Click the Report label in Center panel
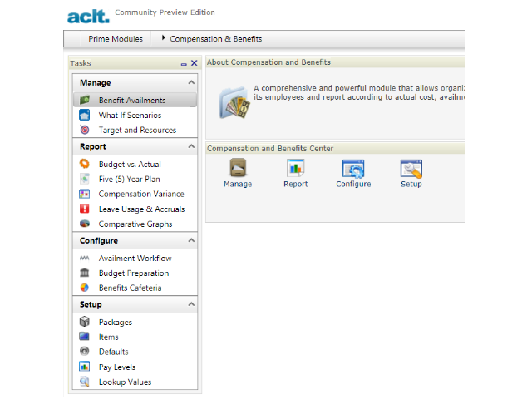532x399 pixels. 296,184
